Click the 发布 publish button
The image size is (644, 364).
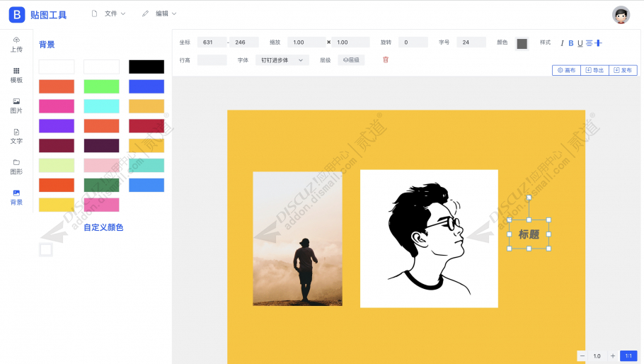(x=623, y=70)
